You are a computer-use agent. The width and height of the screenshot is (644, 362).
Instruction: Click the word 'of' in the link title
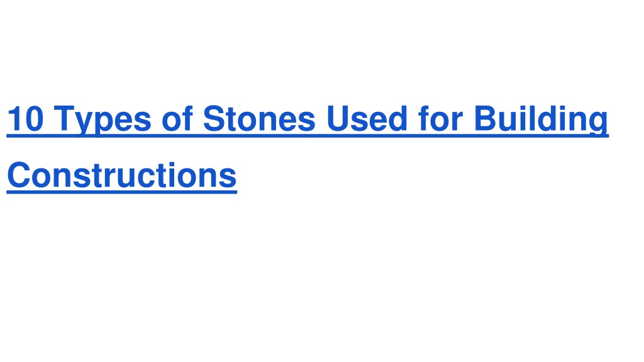click(177, 119)
